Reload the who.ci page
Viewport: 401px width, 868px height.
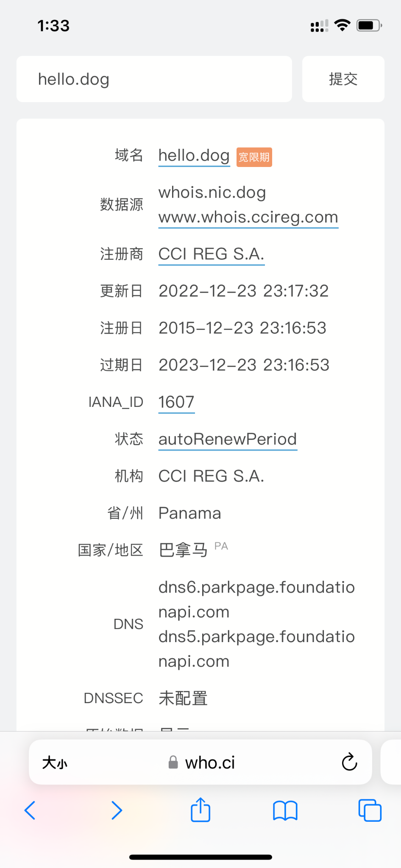(x=349, y=762)
